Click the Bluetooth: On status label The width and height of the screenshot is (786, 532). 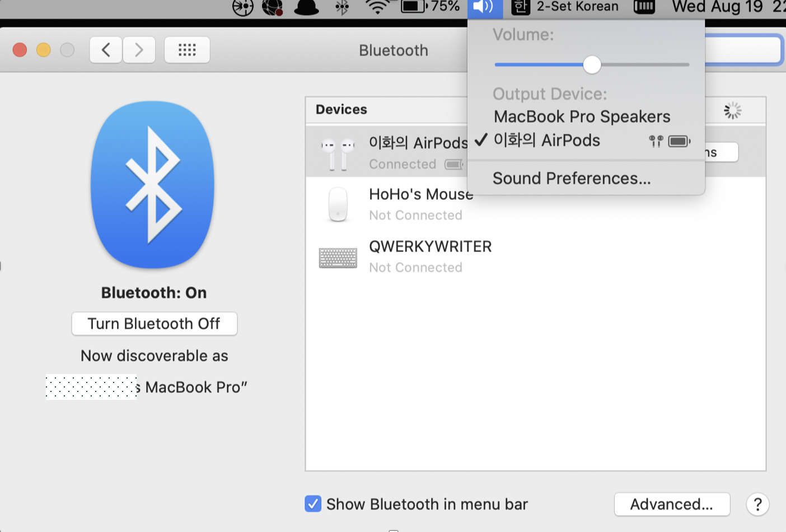154,293
